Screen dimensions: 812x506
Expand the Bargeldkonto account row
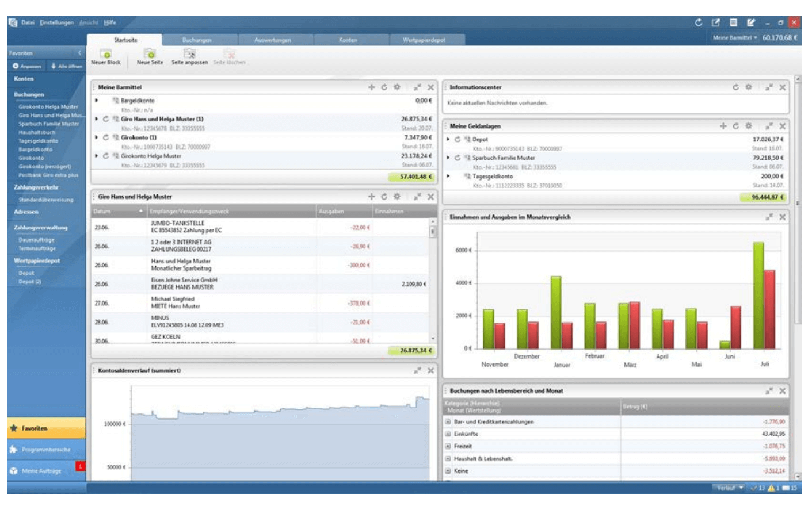(97, 101)
